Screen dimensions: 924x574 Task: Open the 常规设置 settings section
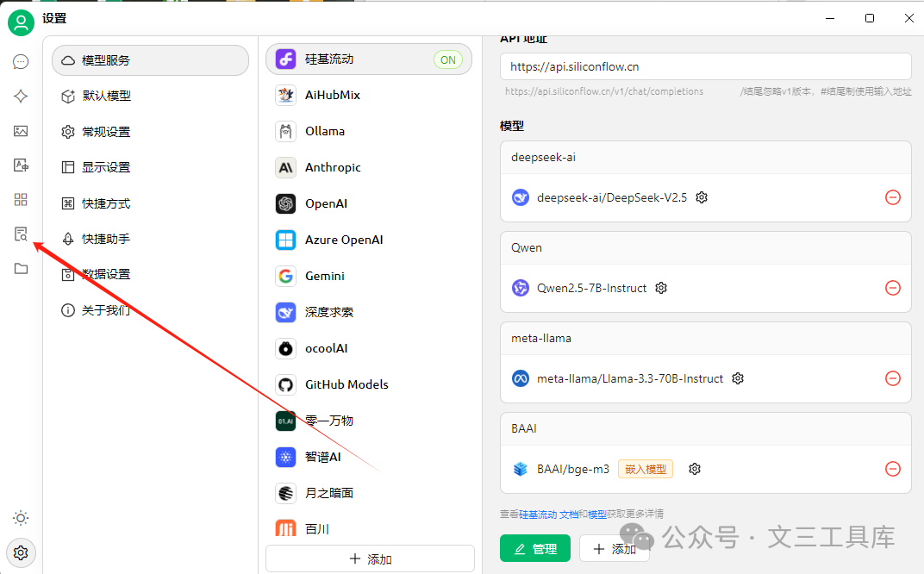pyautogui.click(x=150, y=131)
